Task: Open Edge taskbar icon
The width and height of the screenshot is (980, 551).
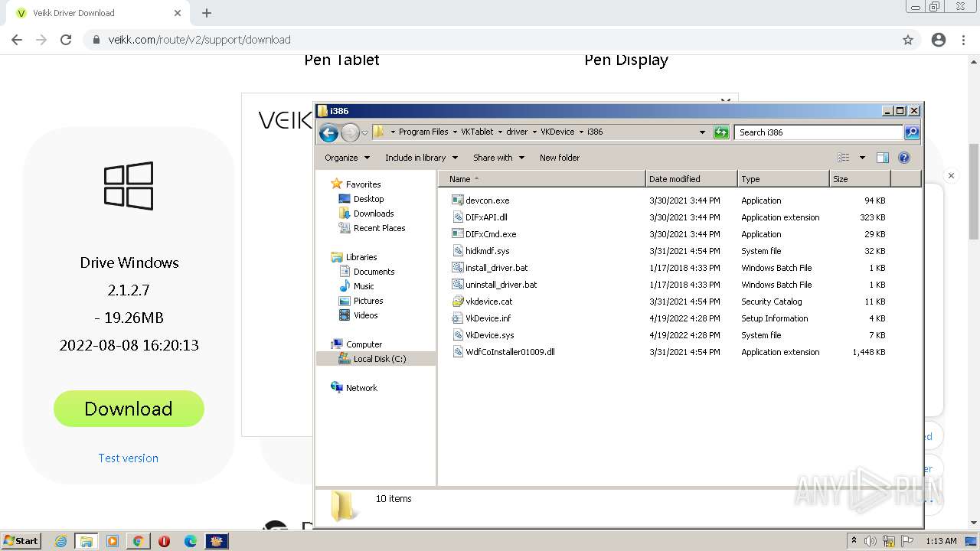Action: point(191,541)
